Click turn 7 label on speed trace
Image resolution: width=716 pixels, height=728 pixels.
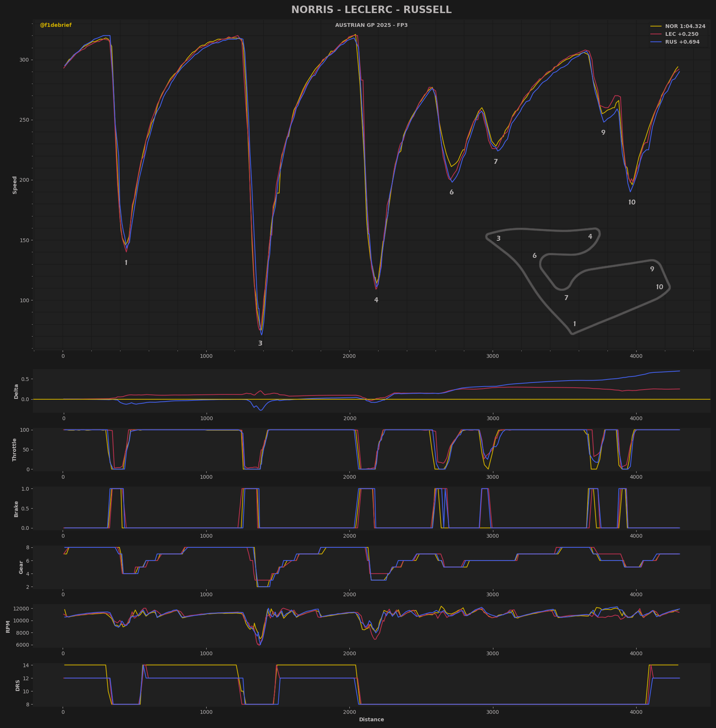click(496, 162)
